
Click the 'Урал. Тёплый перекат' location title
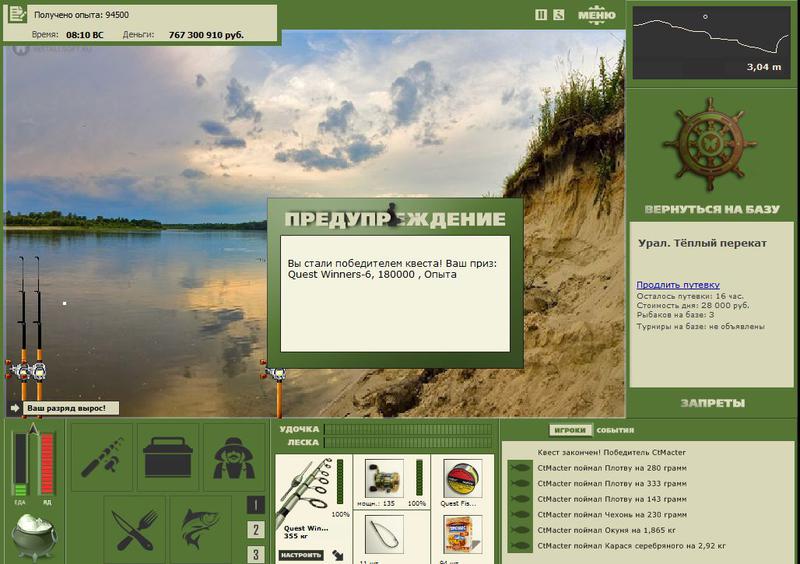click(x=702, y=243)
